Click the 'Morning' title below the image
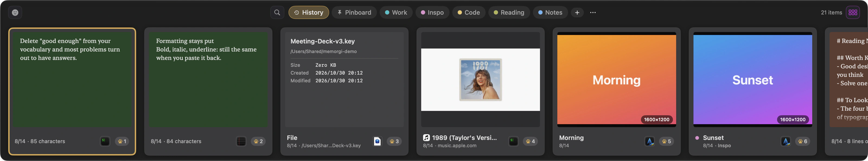The height and width of the screenshot is (161, 868). click(x=571, y=138)
